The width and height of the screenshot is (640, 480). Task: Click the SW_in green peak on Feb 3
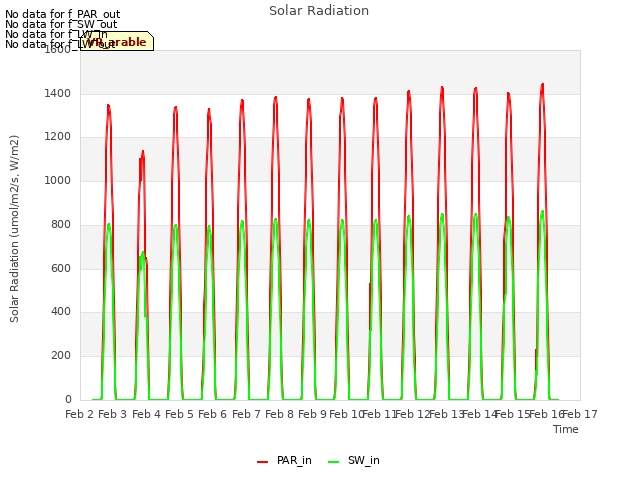[x=109, y=224]
